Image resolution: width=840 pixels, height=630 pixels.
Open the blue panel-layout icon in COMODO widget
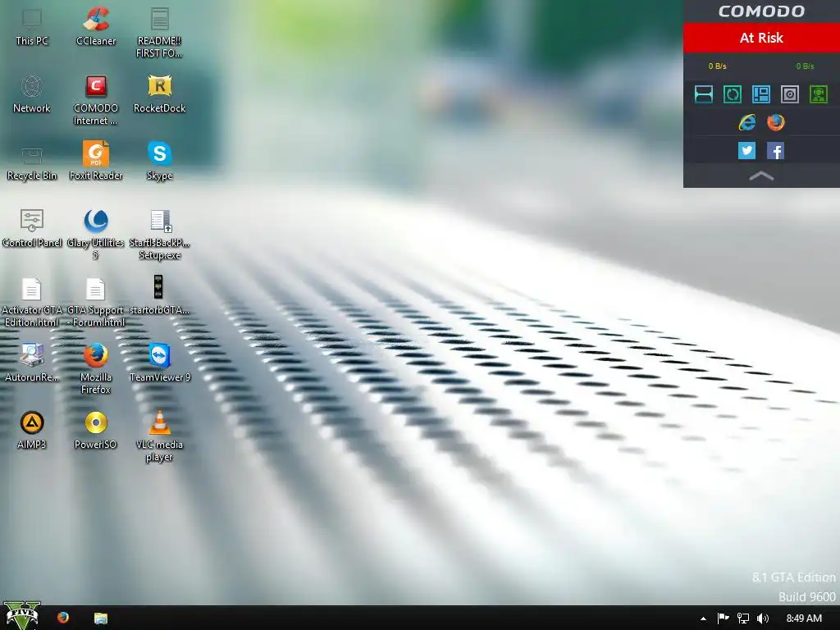pyautogui.click(x=761, y=94)
